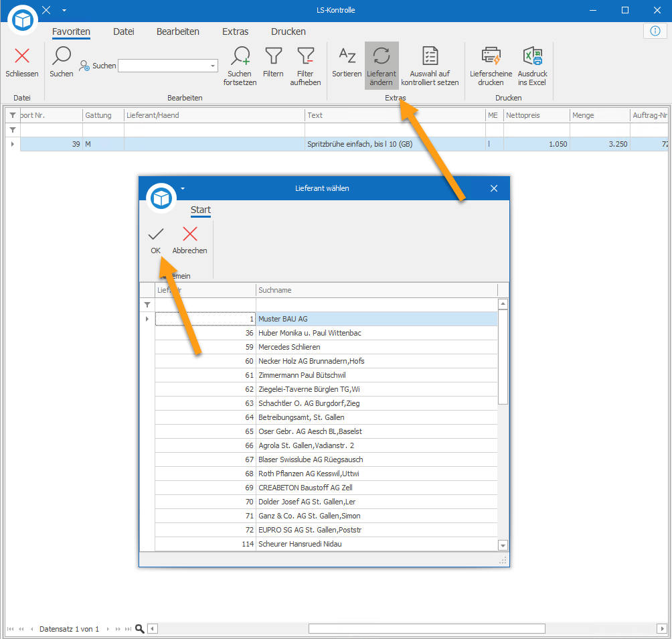Click the Lieferant wählen dialog cube logo
The width and height of the screenshot is (672, 639).
coord(161,198)
